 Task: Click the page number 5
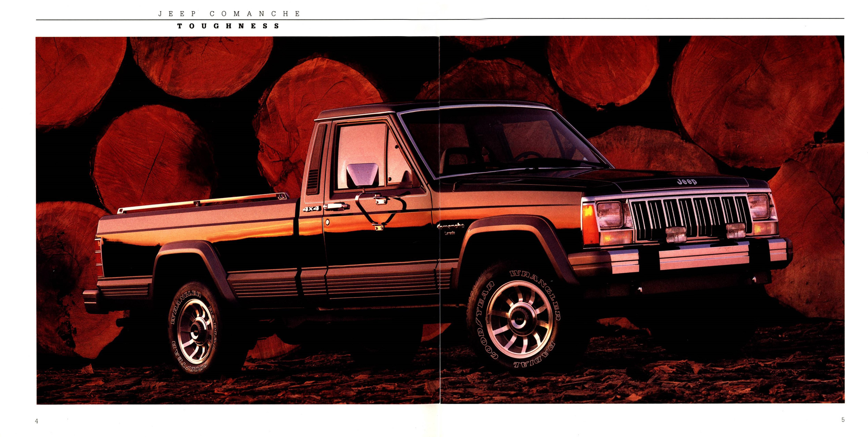click(843, 420)
